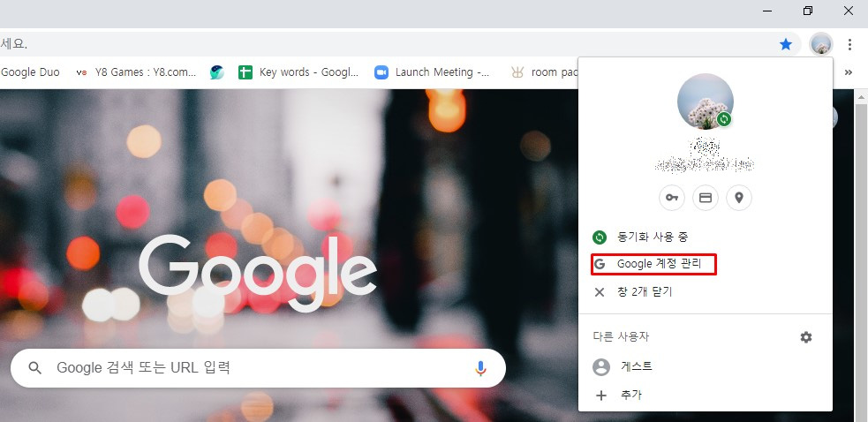The image size is (868, 422).
Task: Click the blue bookmark star icon
Action: pyautogui.click(x=786, y=44)
